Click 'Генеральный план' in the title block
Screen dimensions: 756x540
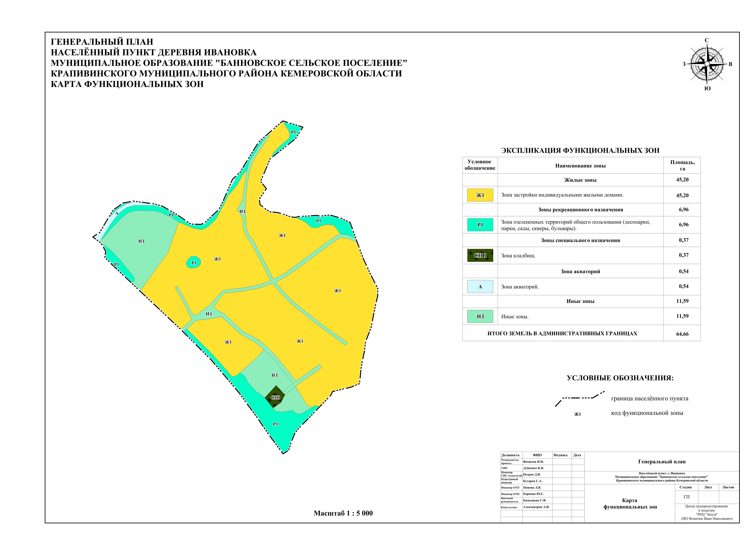662,461
